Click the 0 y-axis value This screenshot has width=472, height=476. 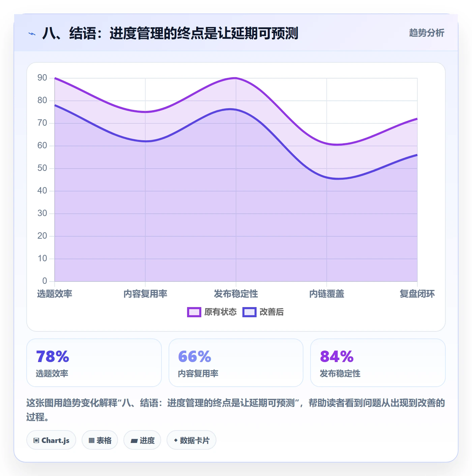(x=45, y=281)
